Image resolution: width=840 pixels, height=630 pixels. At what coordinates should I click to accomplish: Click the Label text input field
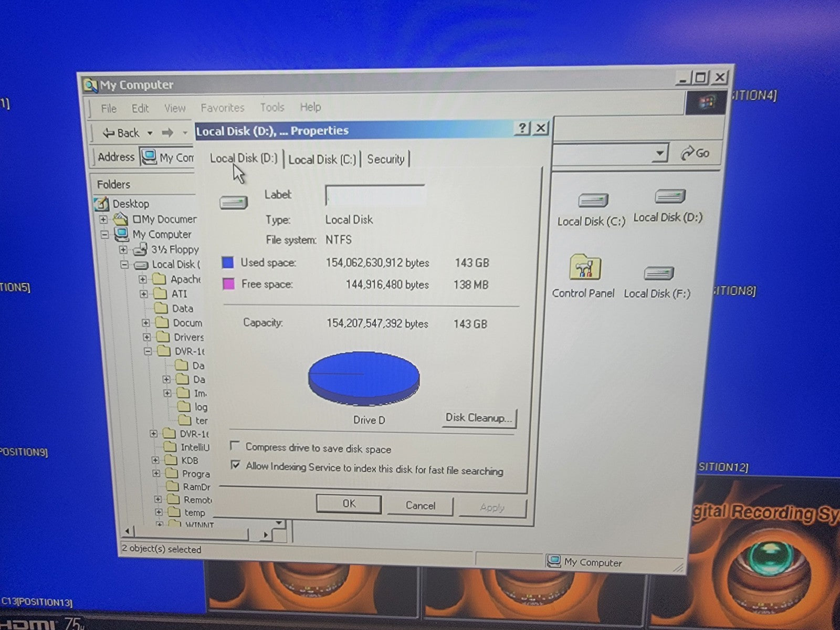click(x=375, y=195)
